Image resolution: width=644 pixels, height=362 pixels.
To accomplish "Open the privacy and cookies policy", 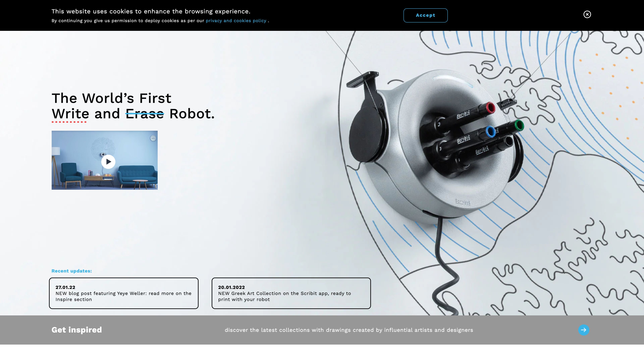I will [236, 21].
